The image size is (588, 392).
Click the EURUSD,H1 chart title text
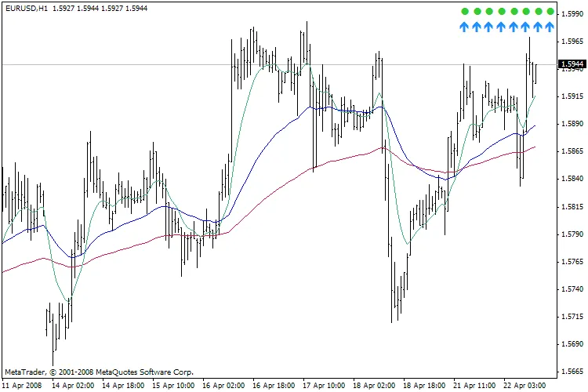point(23,6)
